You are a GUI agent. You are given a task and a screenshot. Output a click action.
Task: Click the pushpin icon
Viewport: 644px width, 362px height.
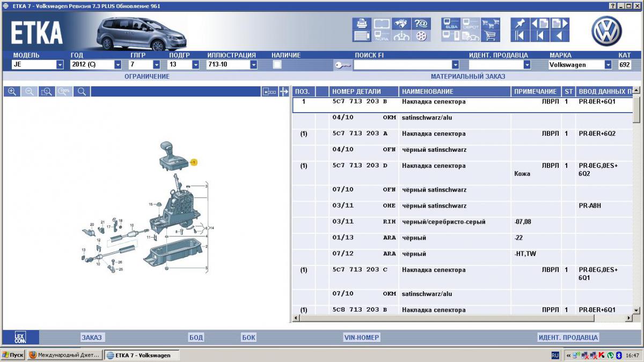pos(519,24)
